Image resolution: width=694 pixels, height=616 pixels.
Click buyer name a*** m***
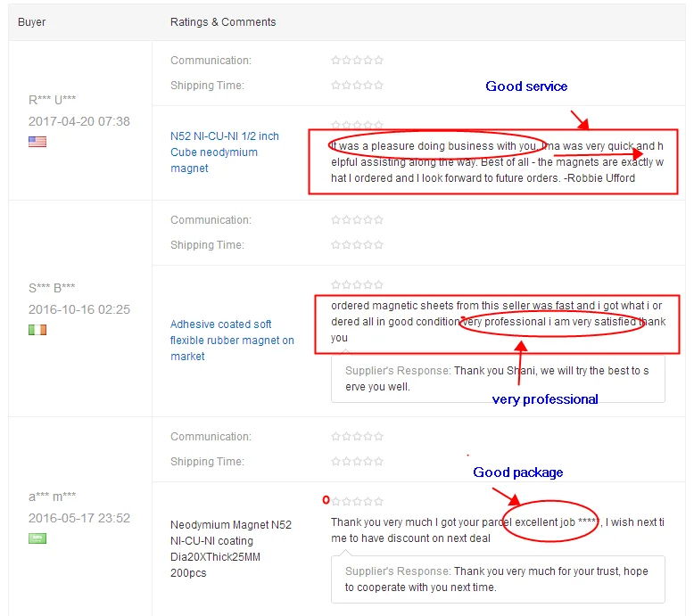53,497
